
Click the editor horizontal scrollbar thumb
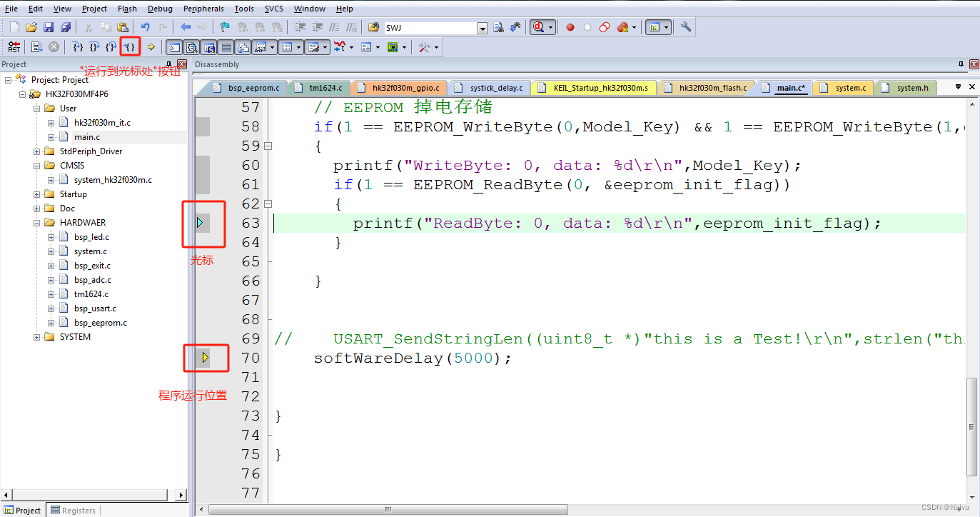point(388,509)
